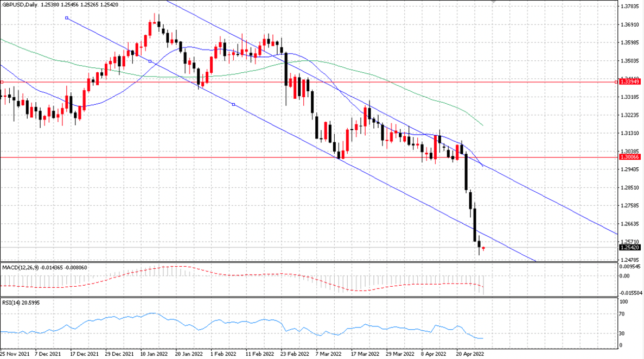
Task: Click the chart shift triangle marker at top
Action: click(x=494, y=2)
